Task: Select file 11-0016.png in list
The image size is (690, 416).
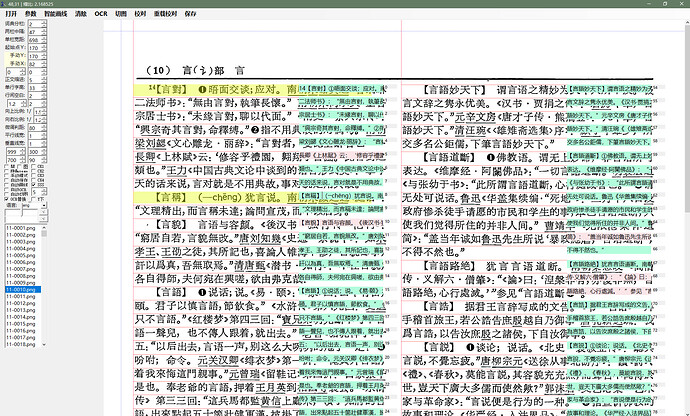Action: (21, 331)
